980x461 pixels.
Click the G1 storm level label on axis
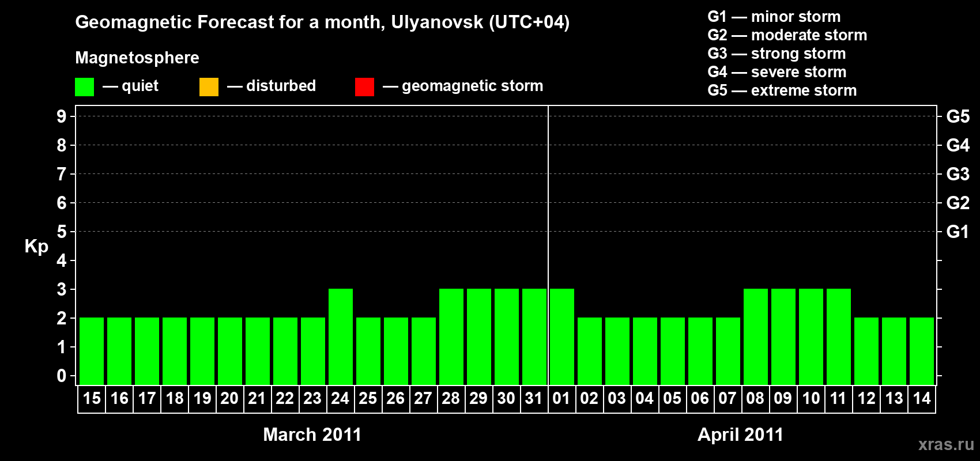958,232
